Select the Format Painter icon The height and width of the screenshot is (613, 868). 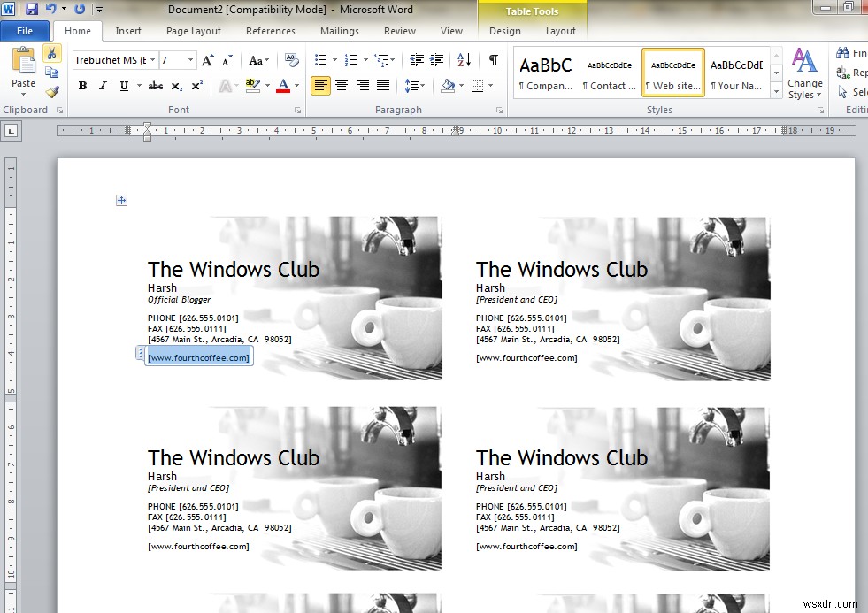[51, 91]
